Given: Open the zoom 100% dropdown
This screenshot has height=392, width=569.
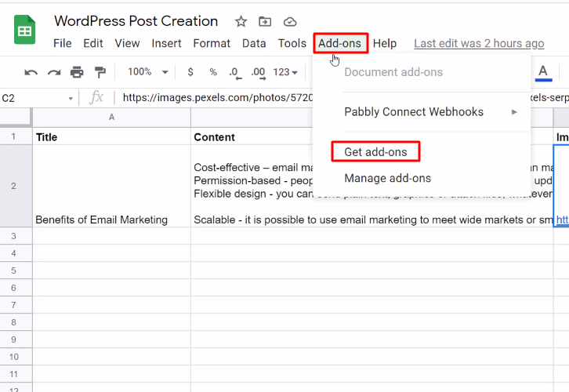Looking at the screenshot, I should click(147, 72).
